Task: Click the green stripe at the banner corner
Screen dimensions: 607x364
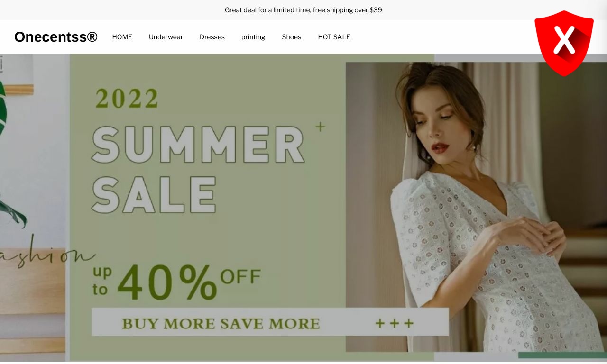Action: (562, 355)
